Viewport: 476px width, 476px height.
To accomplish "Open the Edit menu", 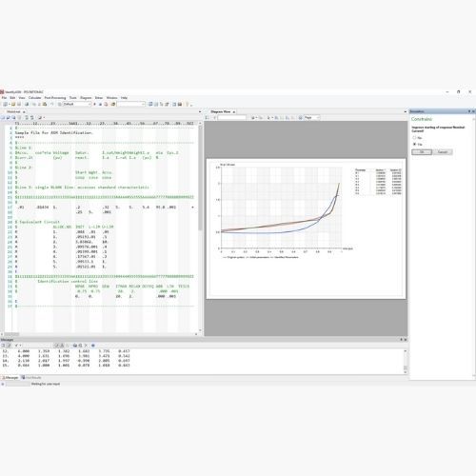I will 12,98.
